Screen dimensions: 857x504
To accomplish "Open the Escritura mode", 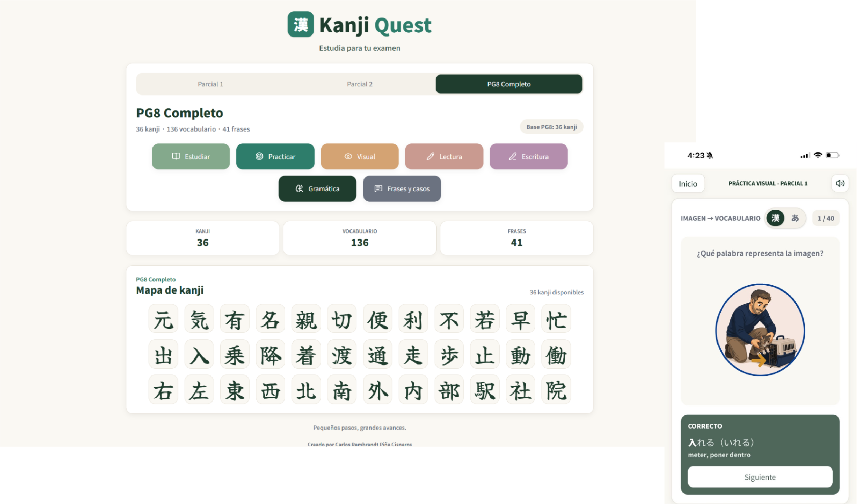I will point(529,156).
